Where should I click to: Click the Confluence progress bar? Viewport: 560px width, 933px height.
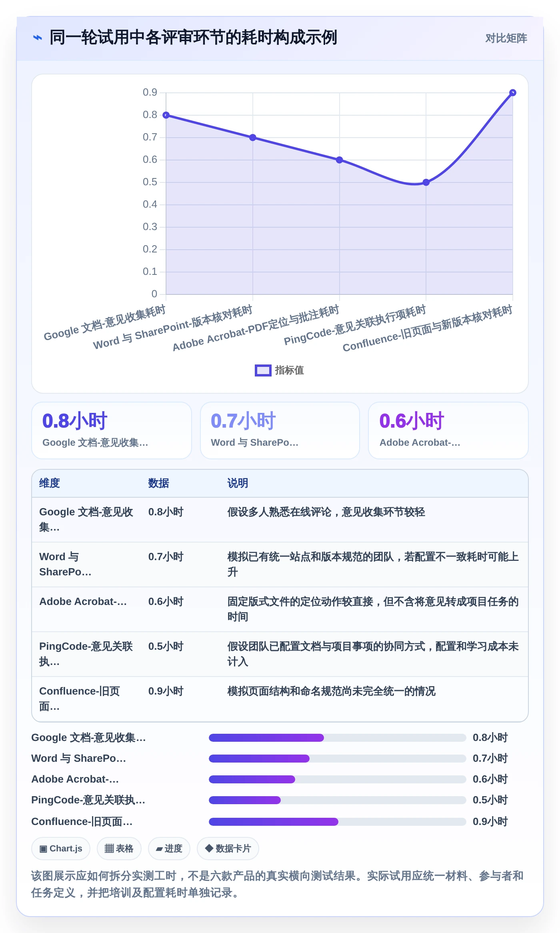click(x=338, y=822)
